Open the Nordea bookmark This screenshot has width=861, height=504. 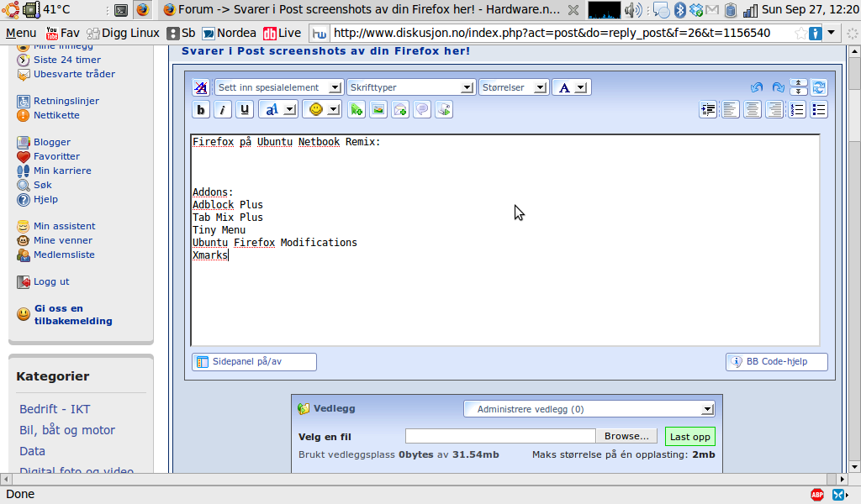(229, 33)
